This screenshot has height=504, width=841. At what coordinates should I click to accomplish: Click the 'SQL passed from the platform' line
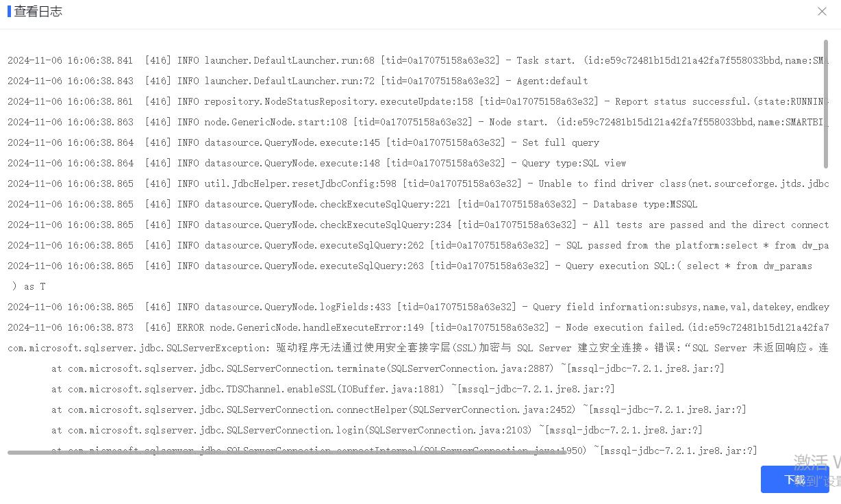418,245
